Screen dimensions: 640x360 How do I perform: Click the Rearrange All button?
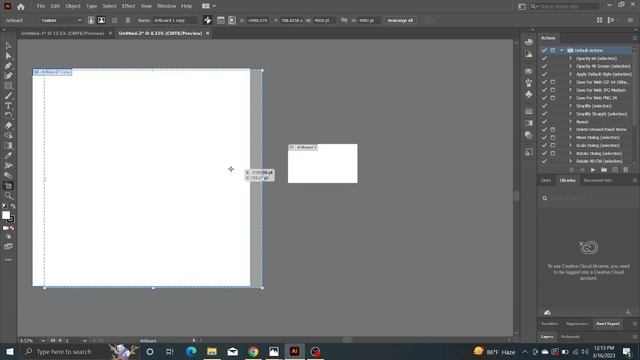pyautogui.click(x=400, y=20)
